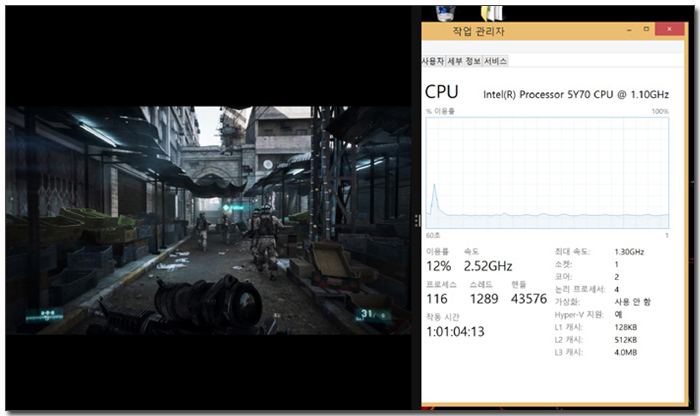Click the ammo counter HUD in game
This screenshot has height=416, width=700.
coord(373,316)
